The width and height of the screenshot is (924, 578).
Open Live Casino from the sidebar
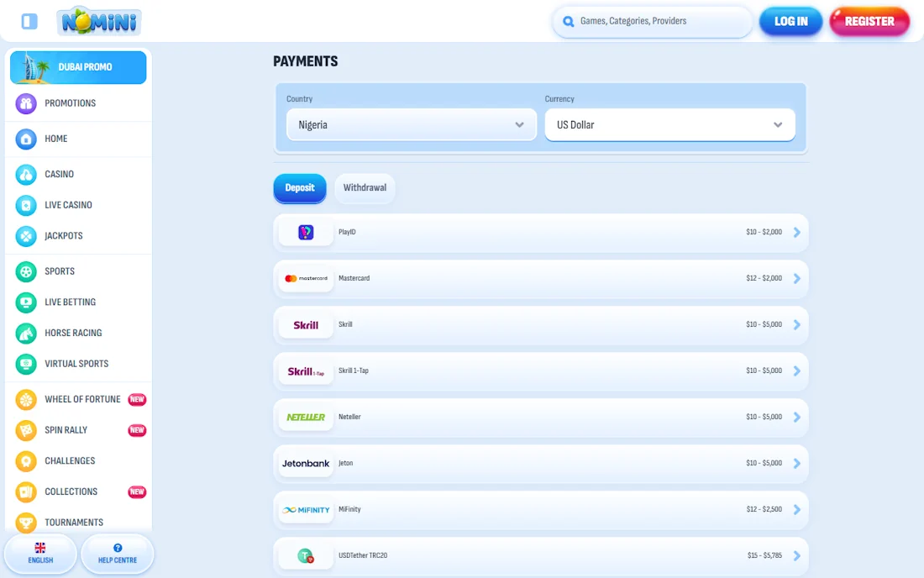(24, 205)
